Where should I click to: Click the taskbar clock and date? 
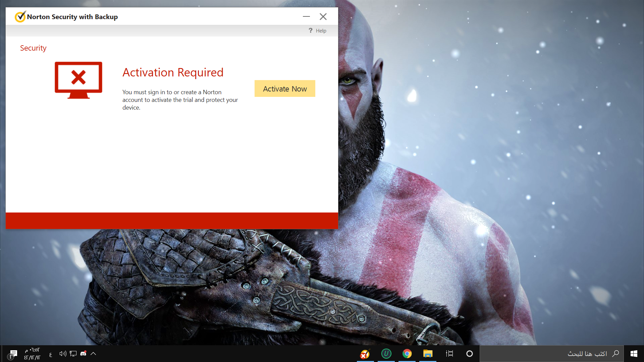tap(32, 354)
